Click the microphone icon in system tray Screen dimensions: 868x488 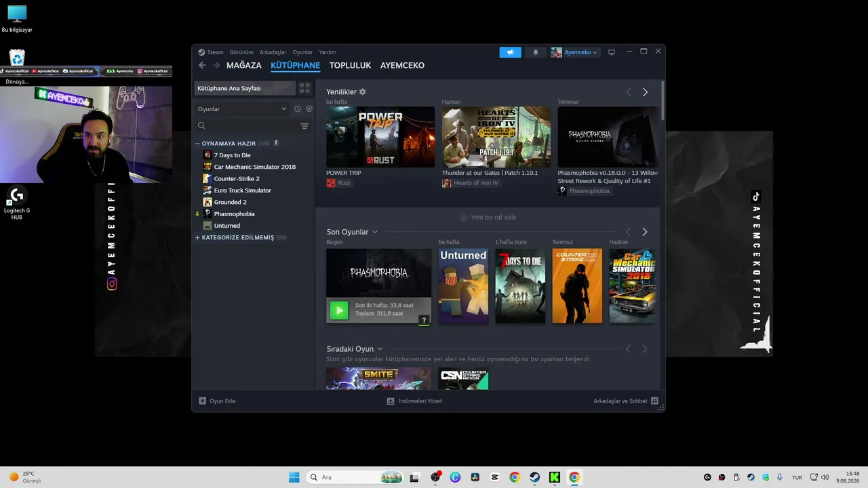point(780,477)
